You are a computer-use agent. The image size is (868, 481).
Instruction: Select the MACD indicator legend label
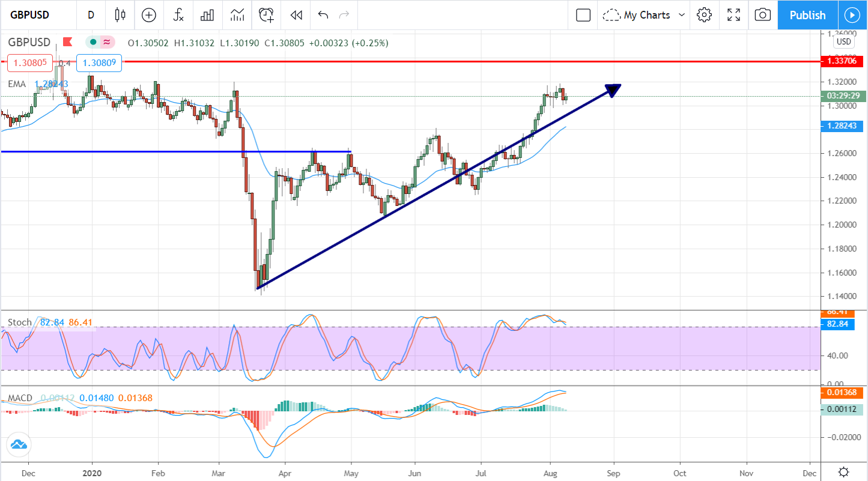(x=20, y=398)
